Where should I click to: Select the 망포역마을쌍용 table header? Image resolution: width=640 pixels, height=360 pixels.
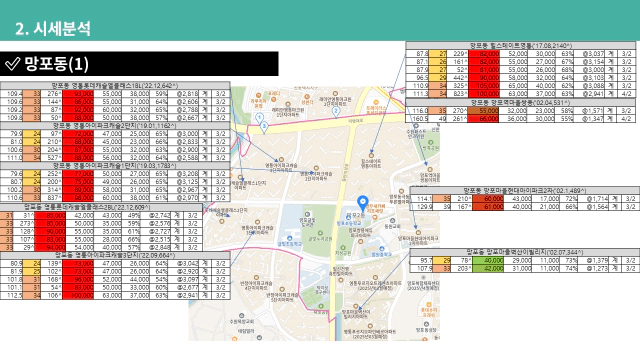[x=520, y=102]
